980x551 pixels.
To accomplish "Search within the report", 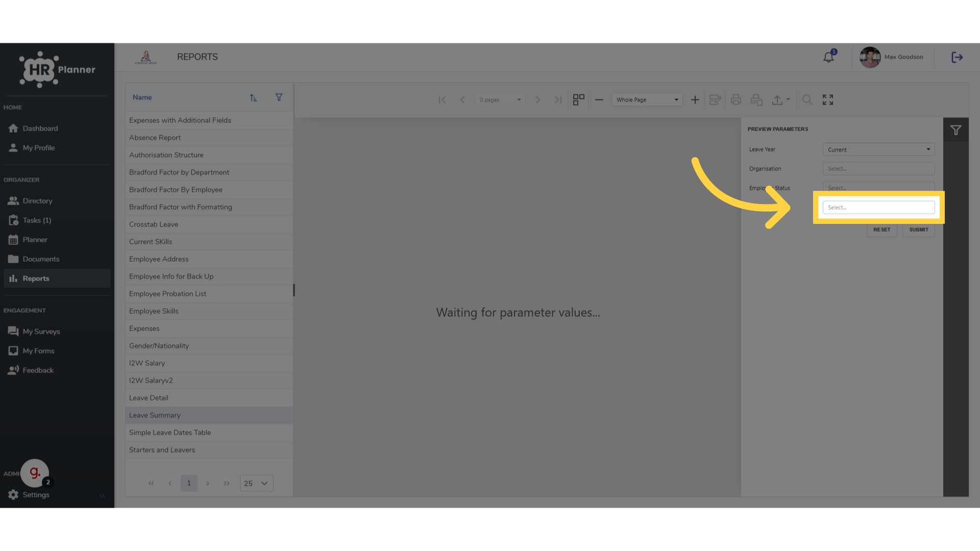I will click(x=807, y=100).
